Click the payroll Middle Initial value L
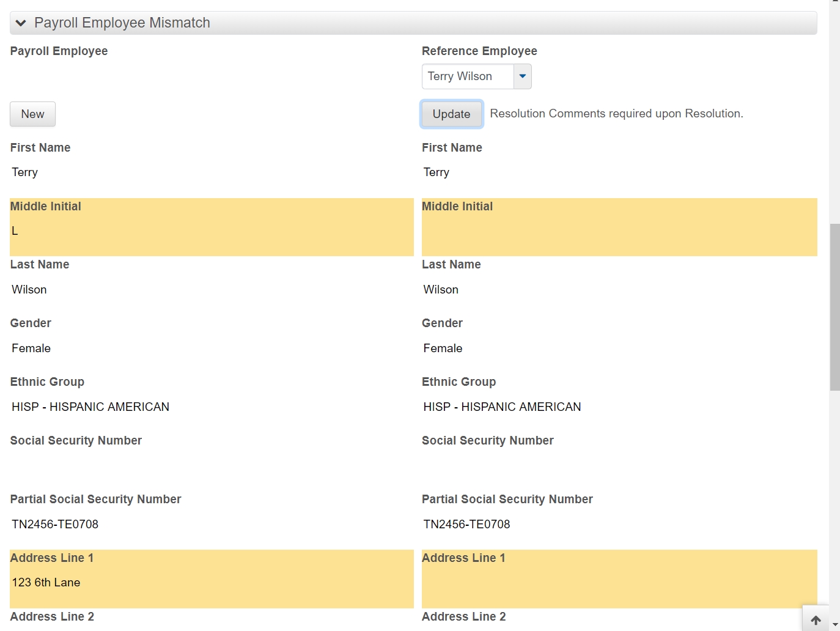The height and width of the screenshot is (631, 840). click(15, 231)
